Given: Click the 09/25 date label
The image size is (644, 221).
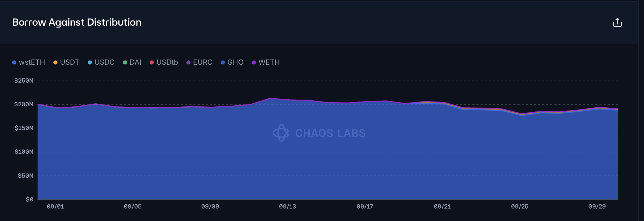Looking at the screenshot, I should coord(520,207).
